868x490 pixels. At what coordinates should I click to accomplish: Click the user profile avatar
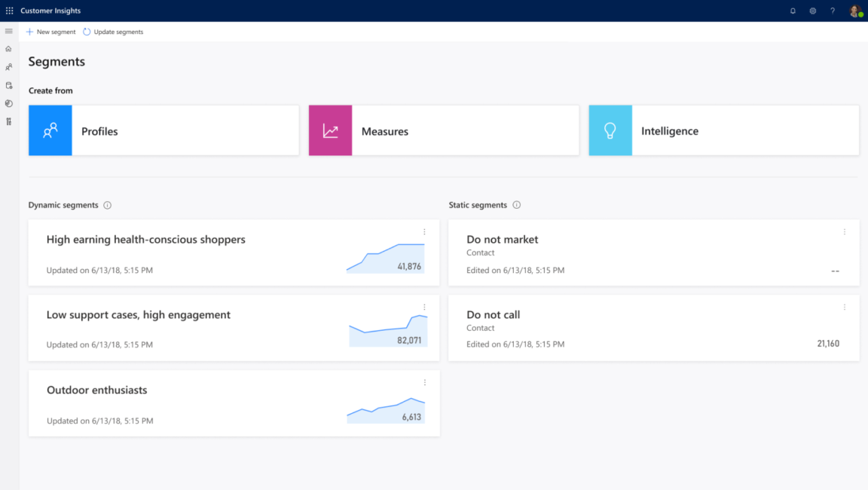[x=854, y=11]
